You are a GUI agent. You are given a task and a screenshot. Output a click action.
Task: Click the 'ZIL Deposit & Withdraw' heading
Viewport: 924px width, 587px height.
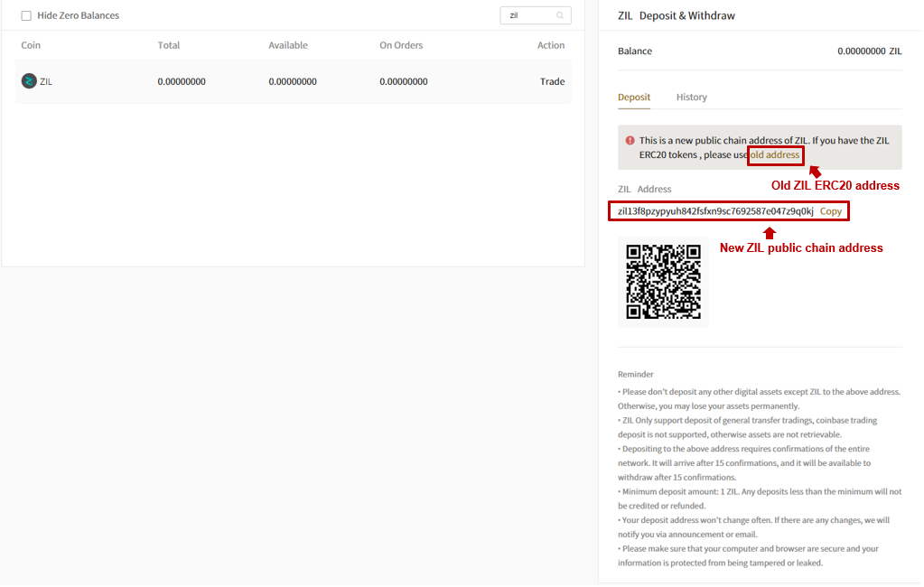(677, 16)
